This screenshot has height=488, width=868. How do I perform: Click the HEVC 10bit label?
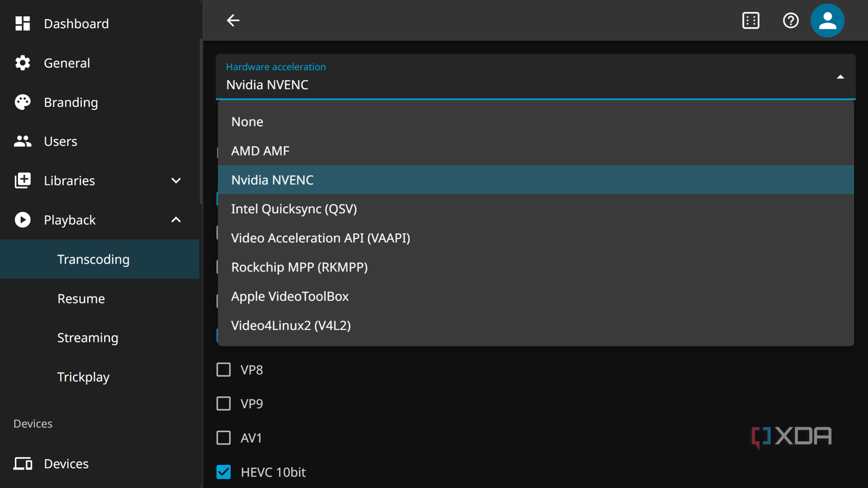click(273, 472)
